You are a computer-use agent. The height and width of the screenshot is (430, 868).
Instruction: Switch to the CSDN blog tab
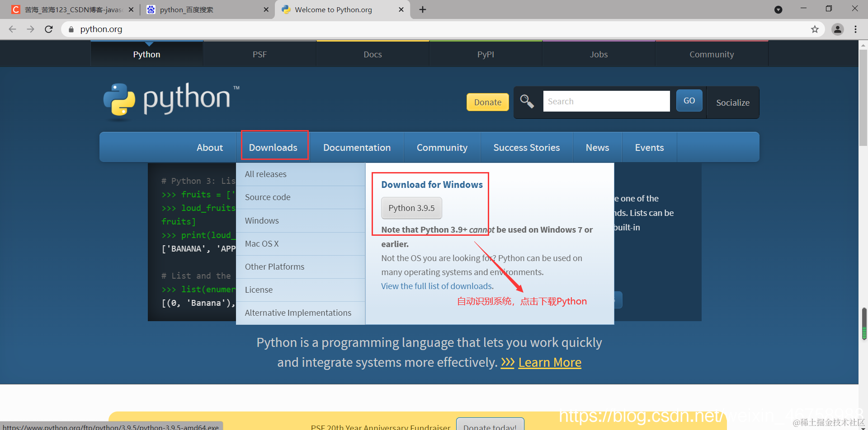(x=72, y=9)
